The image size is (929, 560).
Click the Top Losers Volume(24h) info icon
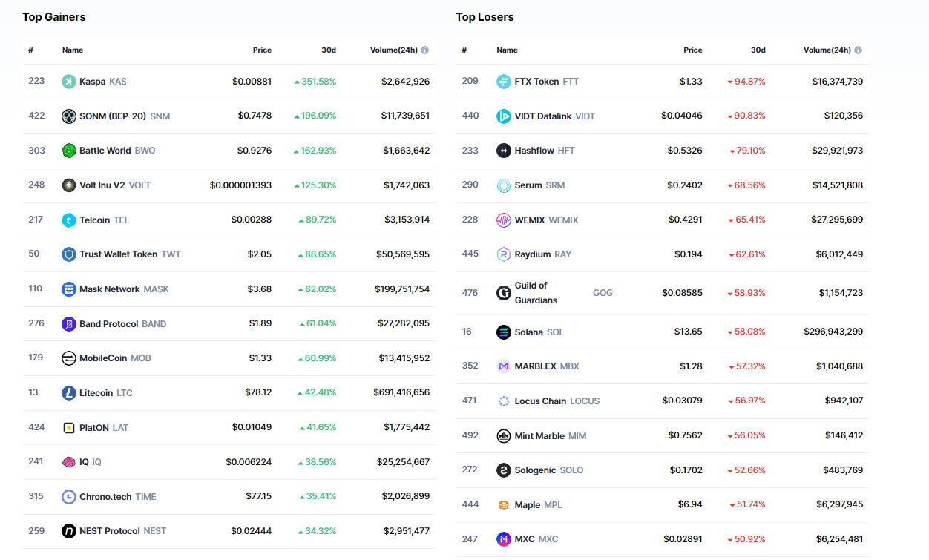[x=859, y=50]
